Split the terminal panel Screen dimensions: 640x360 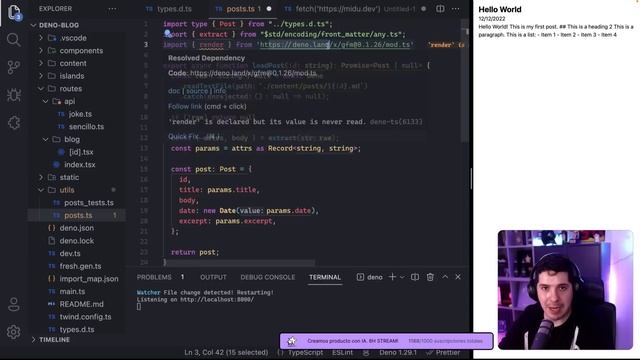coord(415,277)
